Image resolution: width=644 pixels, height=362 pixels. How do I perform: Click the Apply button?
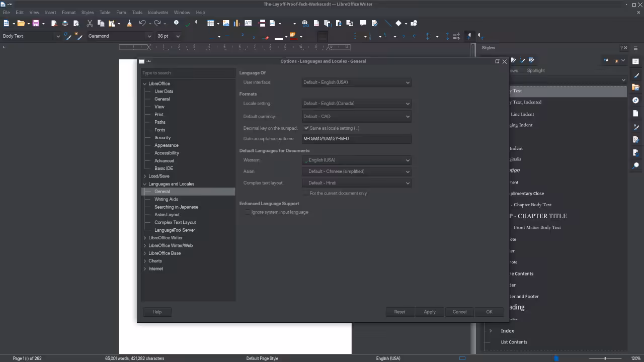pos(430,312)
